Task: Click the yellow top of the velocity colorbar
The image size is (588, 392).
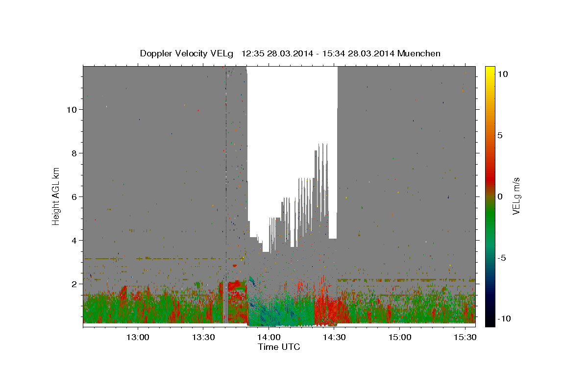Action: (x=490, y=71)
